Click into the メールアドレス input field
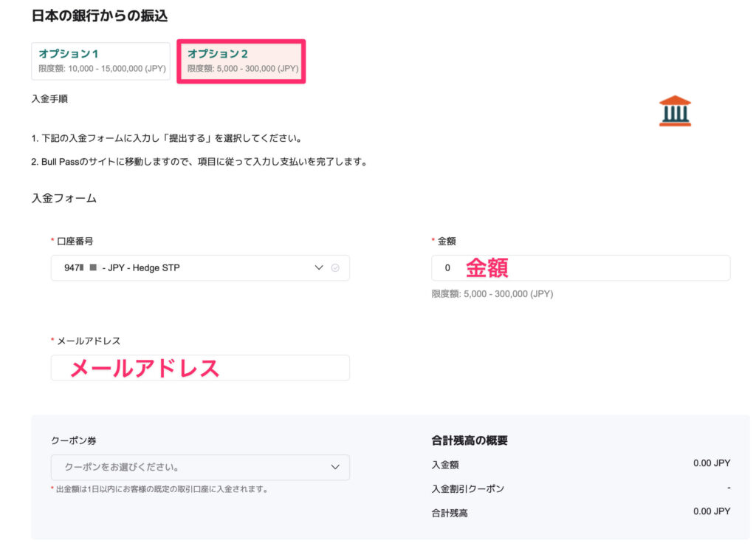Viewport: 756px width, 549px height. click(x=200, y=368)
